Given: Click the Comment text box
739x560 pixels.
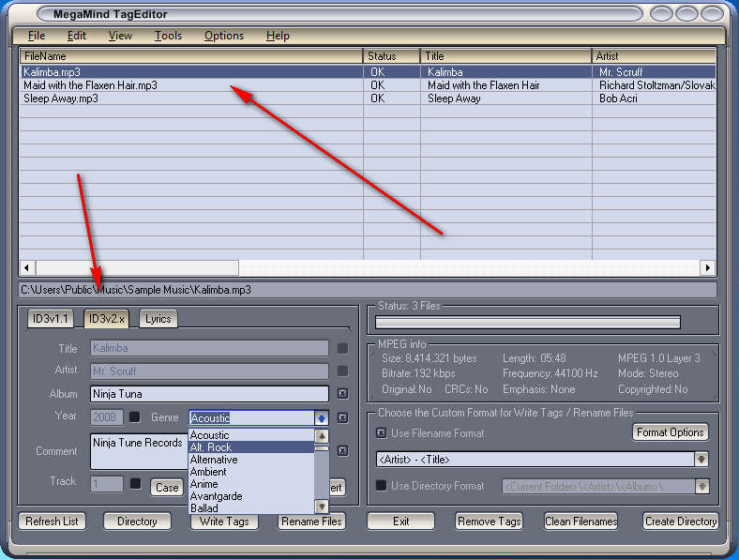Looking at the screenshot, I should pyautogui.click(x=139, y=451).
